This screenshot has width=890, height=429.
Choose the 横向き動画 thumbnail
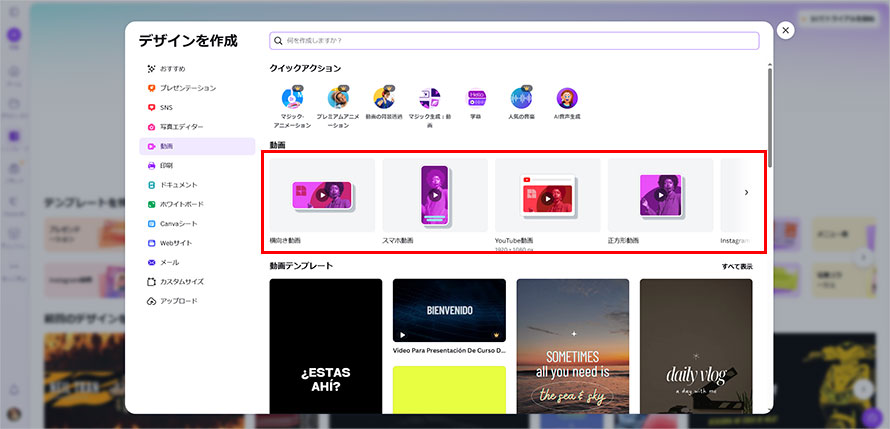pyautogui.click(x=322, y=195)
